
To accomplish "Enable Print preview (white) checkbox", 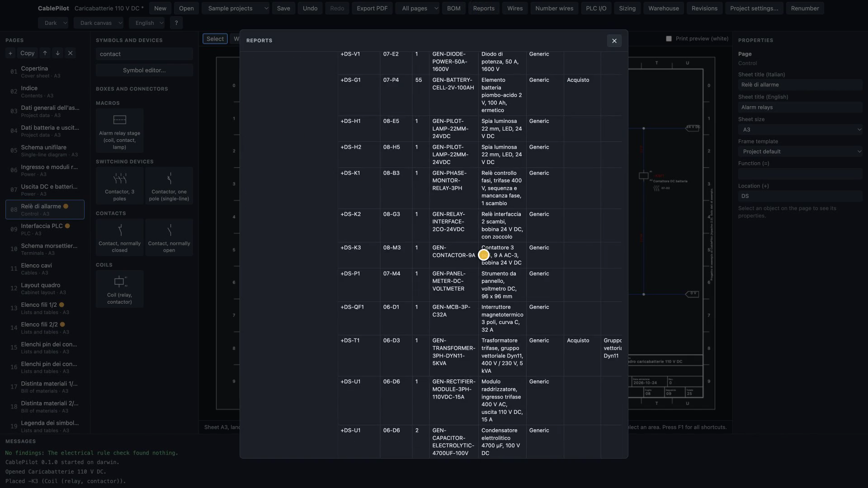I will 669,39.
